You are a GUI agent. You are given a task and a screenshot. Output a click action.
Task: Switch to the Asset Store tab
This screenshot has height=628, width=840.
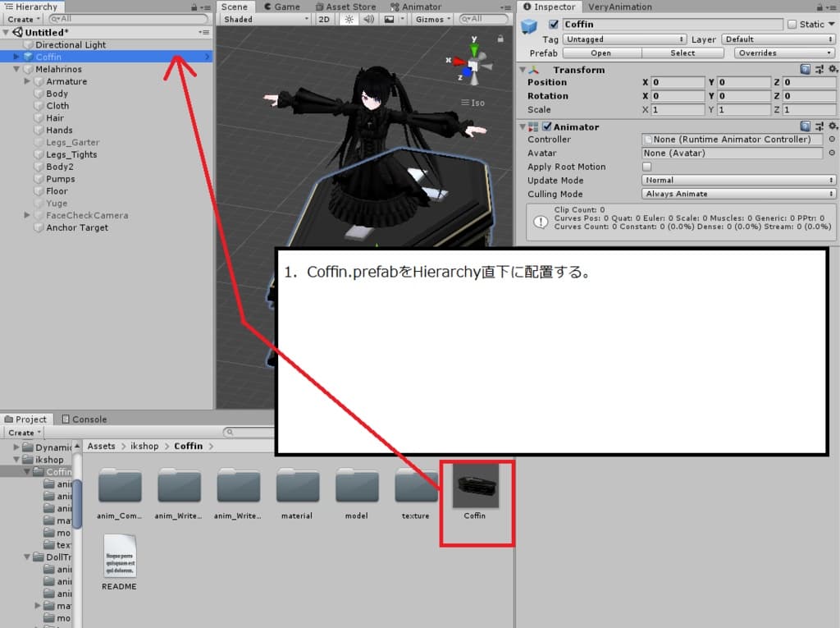coord(345,7)
